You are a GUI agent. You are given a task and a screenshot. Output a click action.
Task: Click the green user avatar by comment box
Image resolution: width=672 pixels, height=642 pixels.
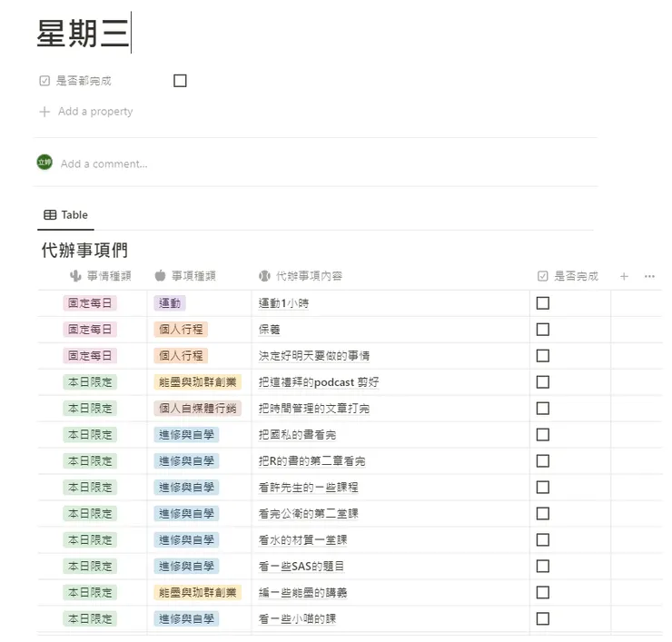[x=44, y=162]
